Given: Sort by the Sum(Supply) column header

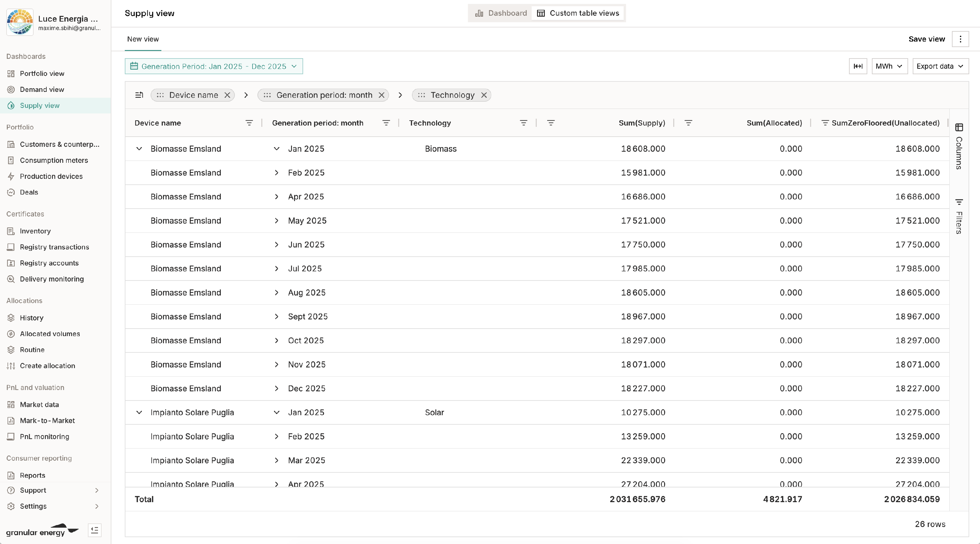Looking at the screenshot, I should click(642, 123).
